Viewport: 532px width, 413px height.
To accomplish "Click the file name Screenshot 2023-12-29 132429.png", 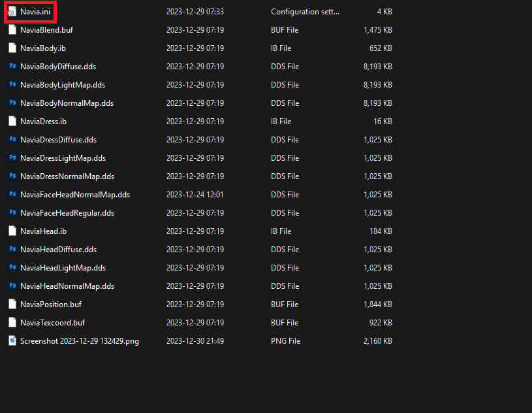I will pos(80,341).
